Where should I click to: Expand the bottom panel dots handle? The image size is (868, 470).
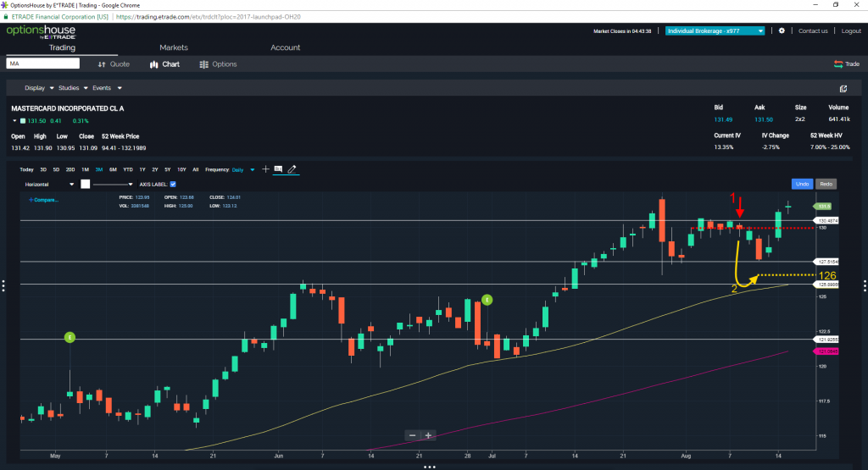click(x=430, y=467)
